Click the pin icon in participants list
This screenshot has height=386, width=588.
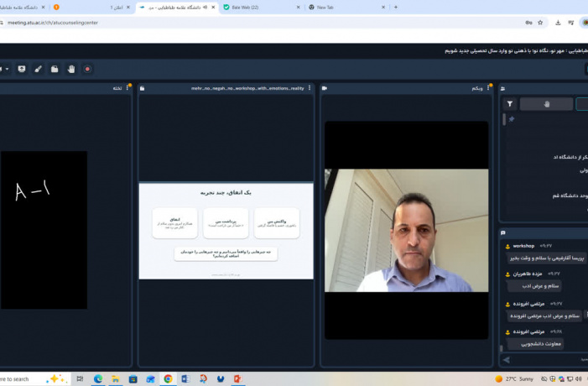coord(512,119)
